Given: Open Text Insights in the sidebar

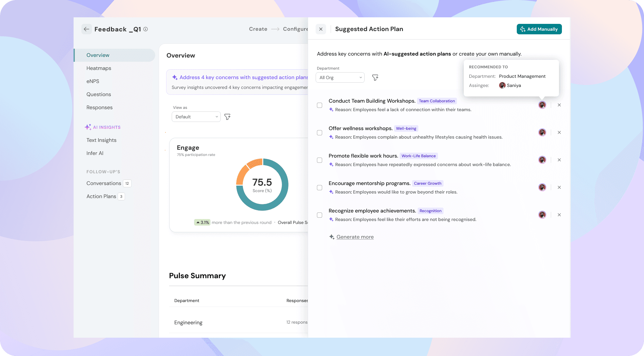Looking at the screenshot, I should click(x=101, y=140).
